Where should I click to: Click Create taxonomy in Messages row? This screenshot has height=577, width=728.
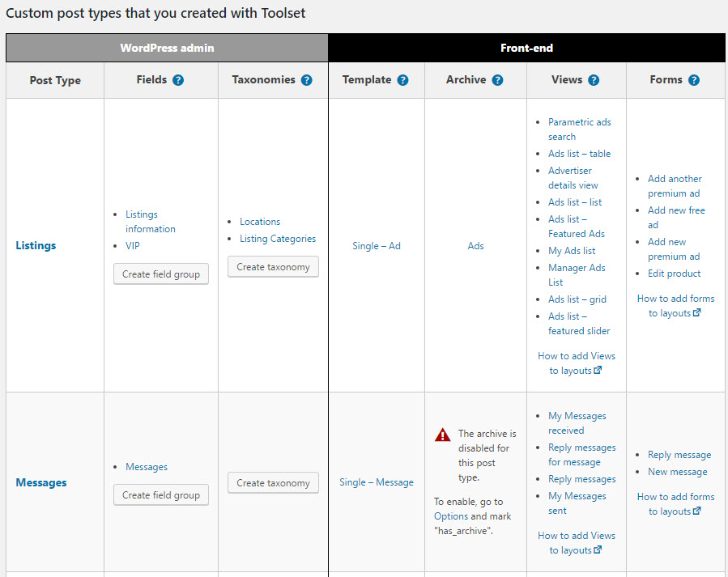[273, 483]
